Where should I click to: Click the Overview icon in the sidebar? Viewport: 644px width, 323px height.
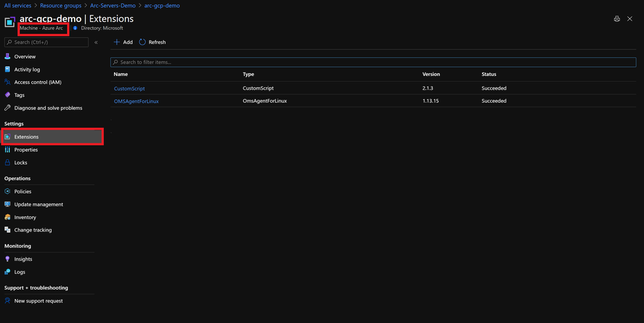coord(7,56)
